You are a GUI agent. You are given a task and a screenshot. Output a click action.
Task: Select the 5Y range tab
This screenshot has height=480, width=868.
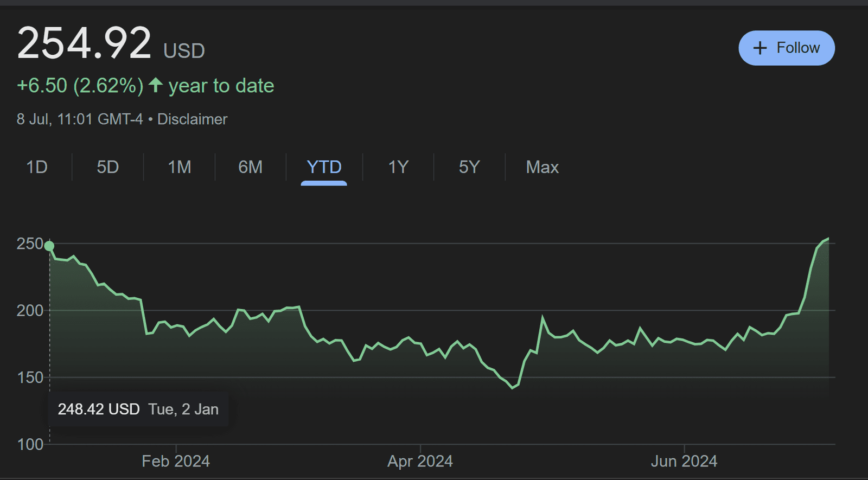tap(469, 167)
